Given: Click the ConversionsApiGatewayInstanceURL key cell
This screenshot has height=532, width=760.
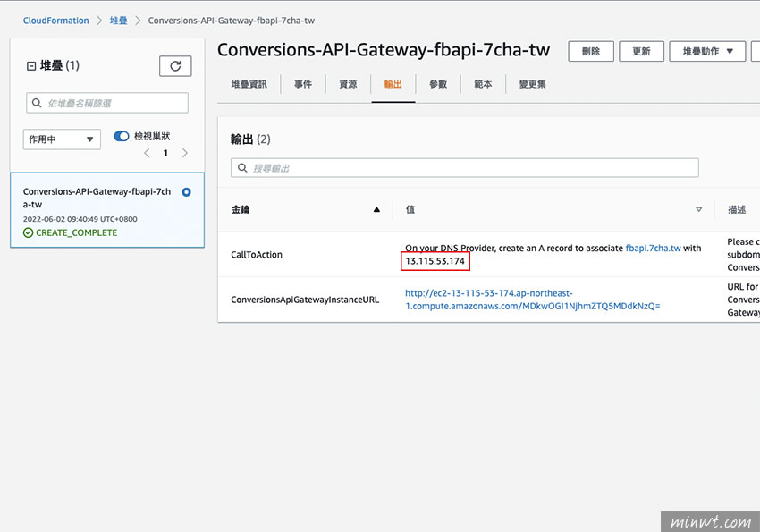Looking at the screenshot, I should (x=305, y=300).
